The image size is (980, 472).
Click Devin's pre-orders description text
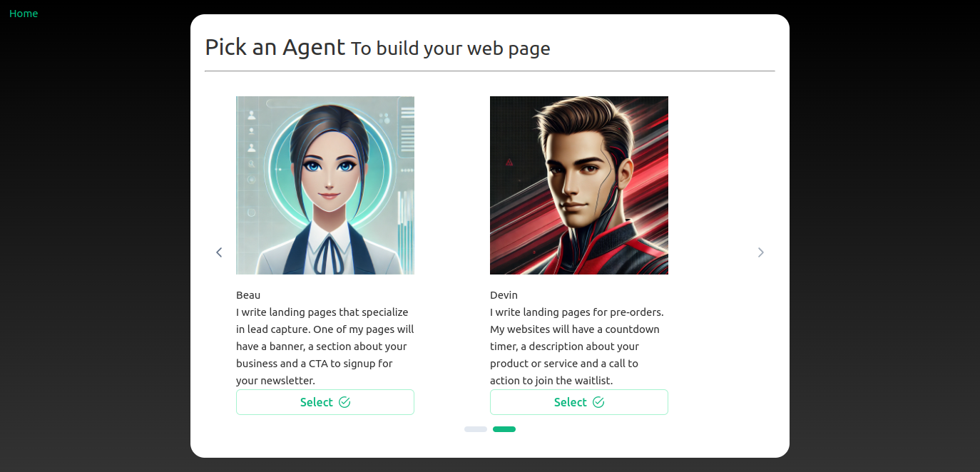pyautogui.click(x=577, y=347)
